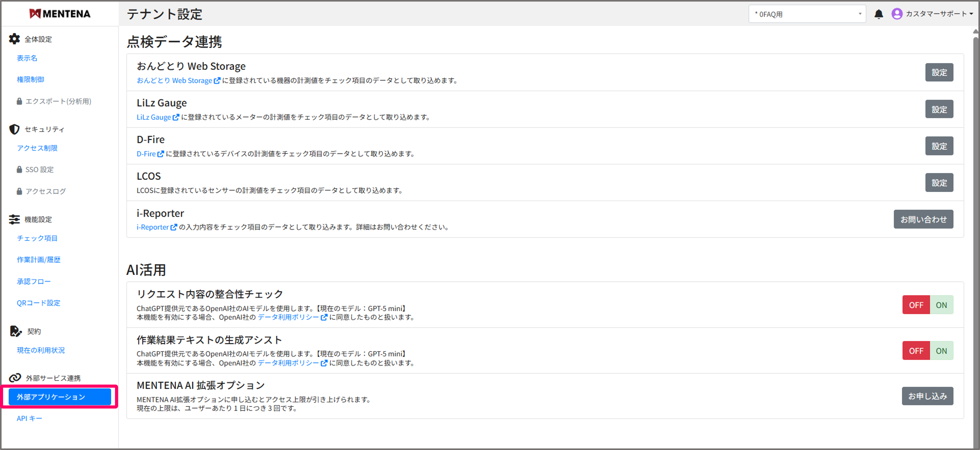Navigate to チェック項目 settings
Viewport: 980px width, 450px height.
(37, 238)
